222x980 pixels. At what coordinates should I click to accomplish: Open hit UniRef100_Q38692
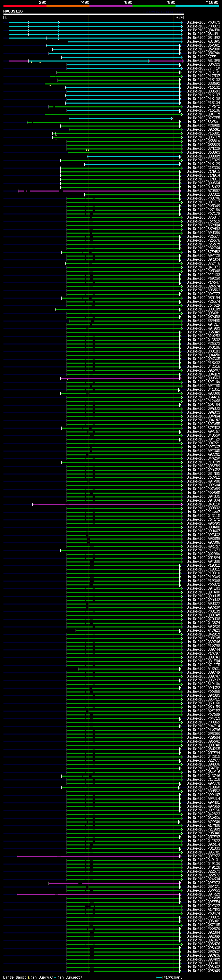203,84
